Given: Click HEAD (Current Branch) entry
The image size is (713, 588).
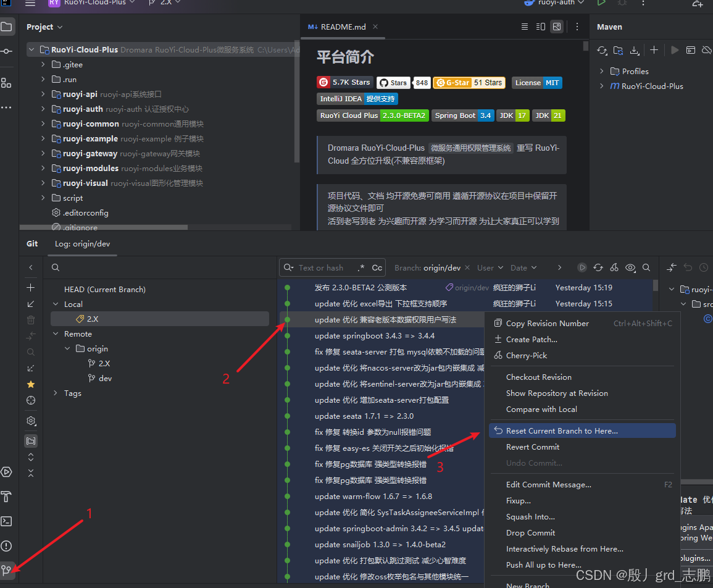Looking at the screenshot, I should click(x=104, y=290).
